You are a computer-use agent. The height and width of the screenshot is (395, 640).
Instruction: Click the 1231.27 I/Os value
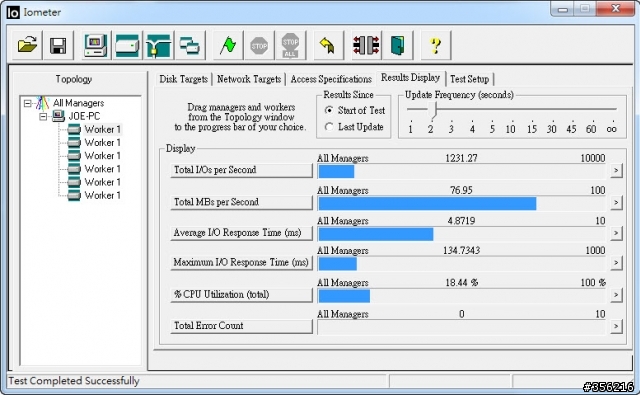pos(461,158)
